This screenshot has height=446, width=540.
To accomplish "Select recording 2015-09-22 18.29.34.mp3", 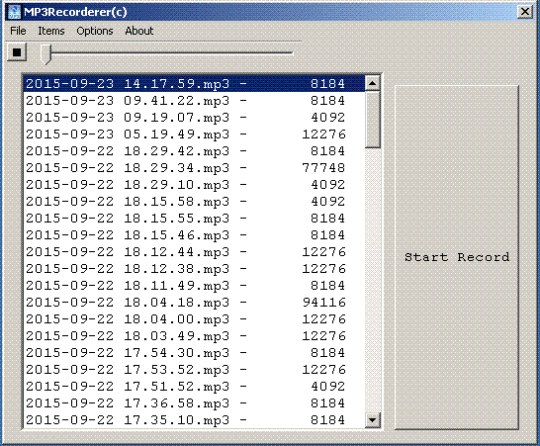I will click(x=195, y=168).
